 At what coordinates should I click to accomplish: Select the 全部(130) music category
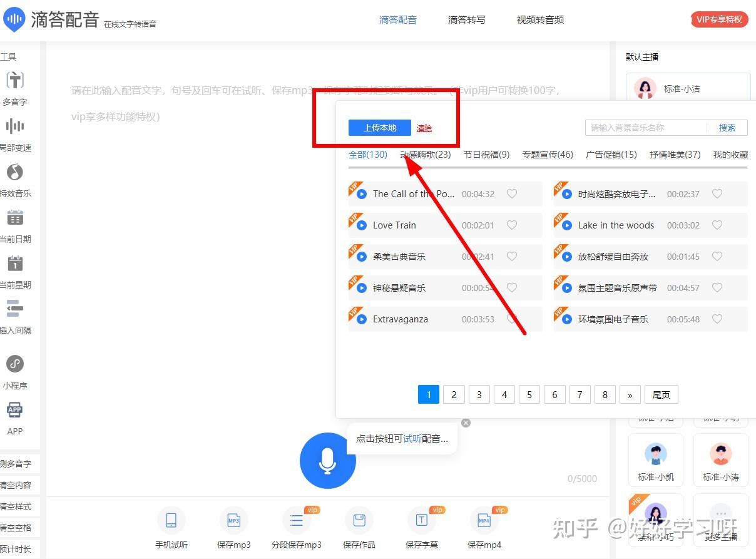(x=368, y=155)
